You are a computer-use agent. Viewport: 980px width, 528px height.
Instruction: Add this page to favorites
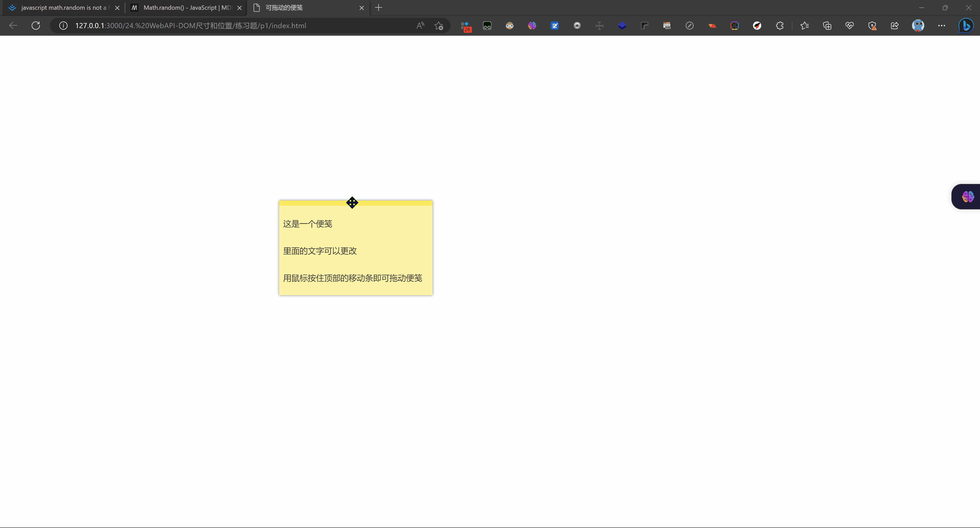pos(439,26)
